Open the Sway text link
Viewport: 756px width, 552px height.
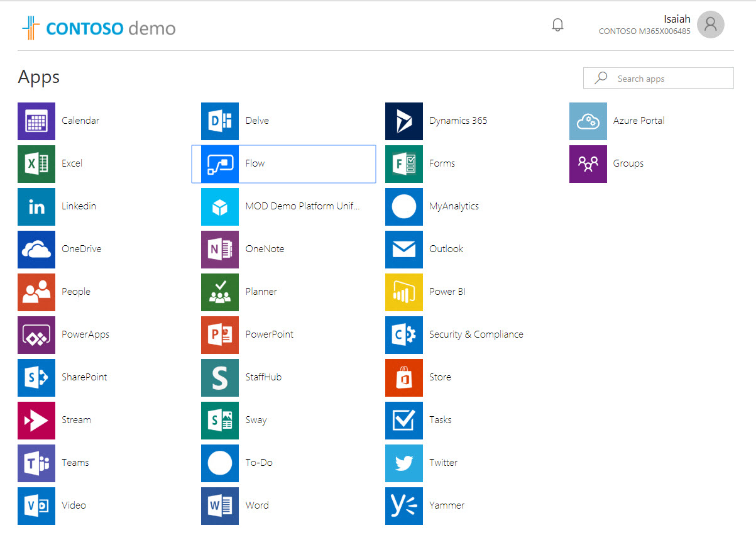(x=256, y=420)
